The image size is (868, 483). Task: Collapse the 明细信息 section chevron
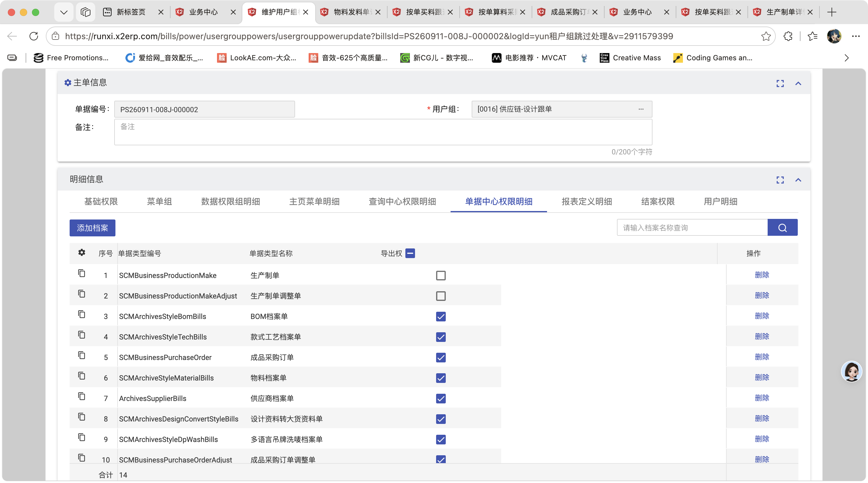tap(798, 180)
